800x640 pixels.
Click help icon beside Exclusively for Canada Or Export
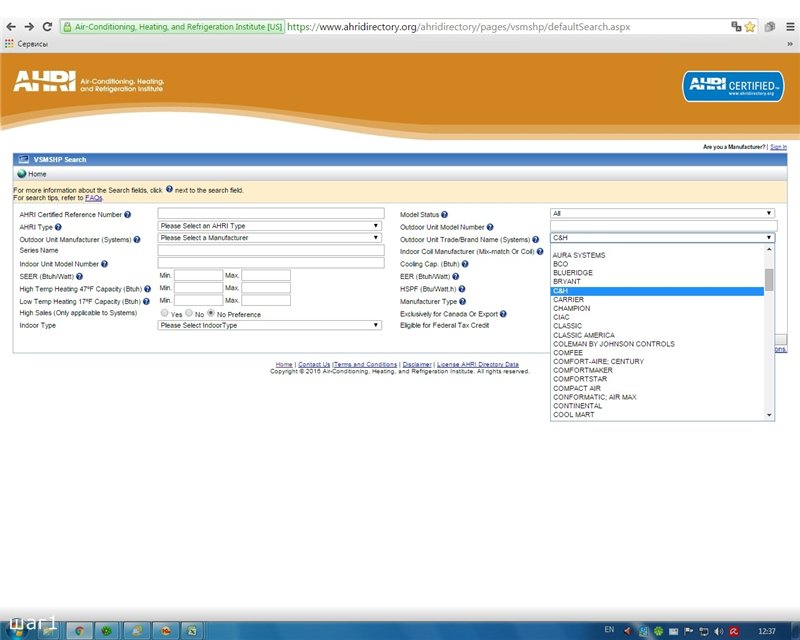(503, 314)
